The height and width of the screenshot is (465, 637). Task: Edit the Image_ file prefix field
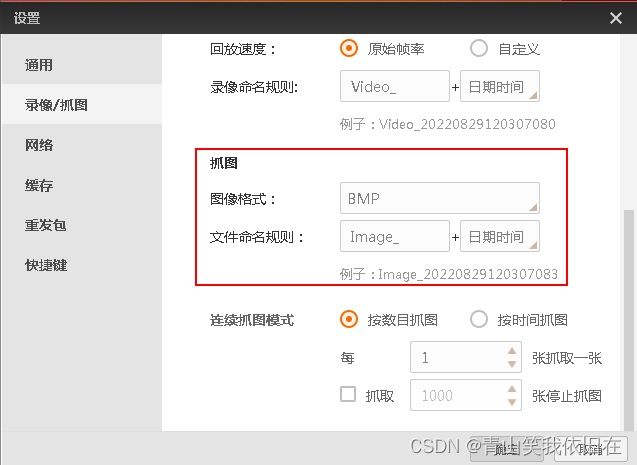395,236
